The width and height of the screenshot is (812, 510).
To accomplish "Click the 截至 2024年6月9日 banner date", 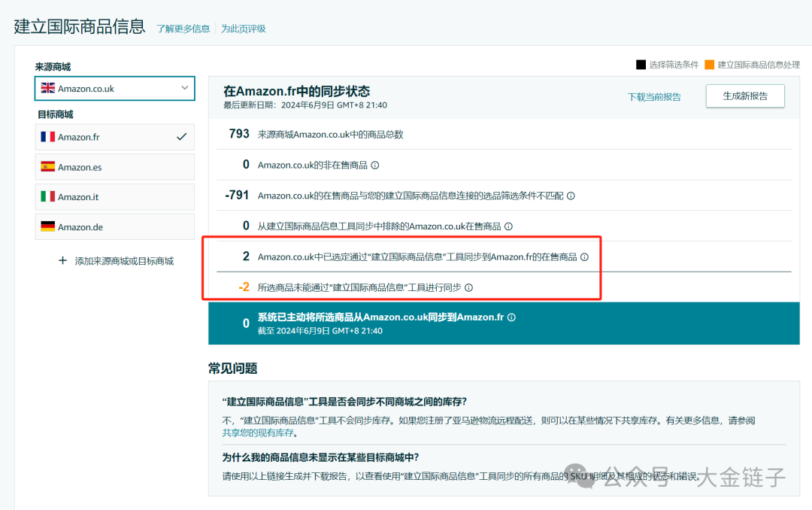I will click(x=320, y=331).
